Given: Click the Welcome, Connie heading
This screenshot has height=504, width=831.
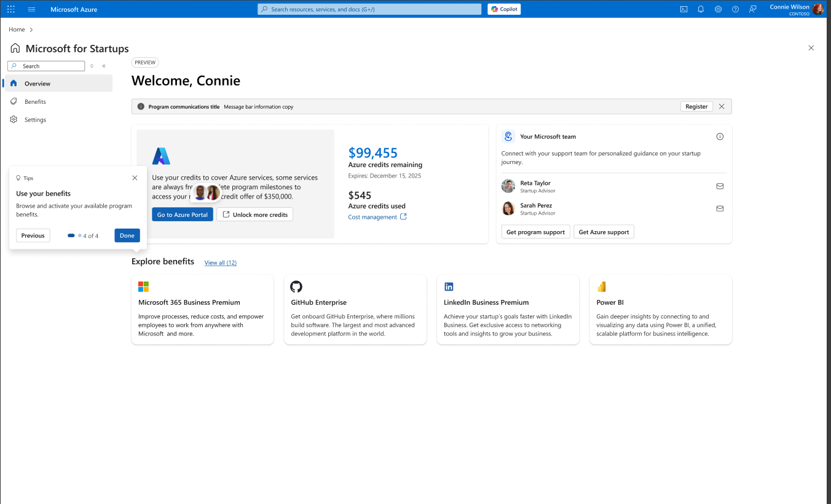Looking at the screenshot, I should tap(186, 81).
